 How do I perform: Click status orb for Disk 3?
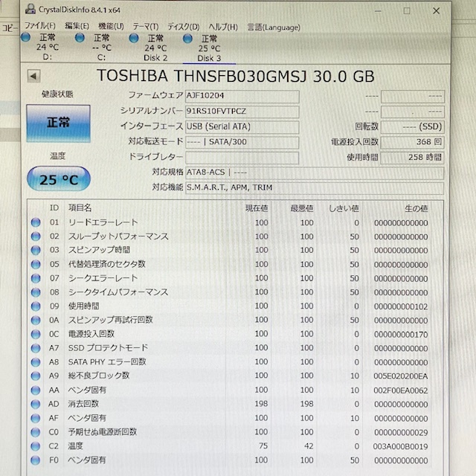pyautogui.click(x=188, y=39)
